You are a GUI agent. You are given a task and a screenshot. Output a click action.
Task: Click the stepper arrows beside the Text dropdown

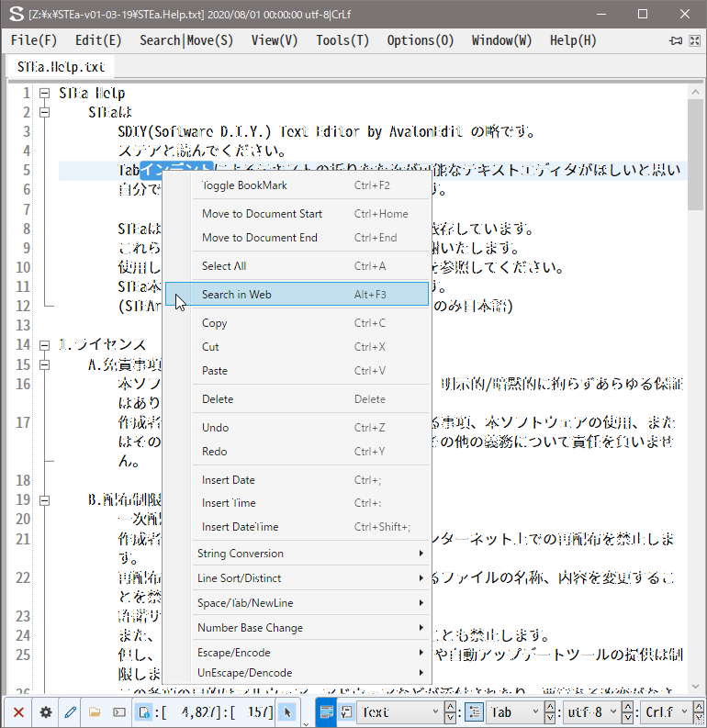pyautogui.click(x=450, y=711)
